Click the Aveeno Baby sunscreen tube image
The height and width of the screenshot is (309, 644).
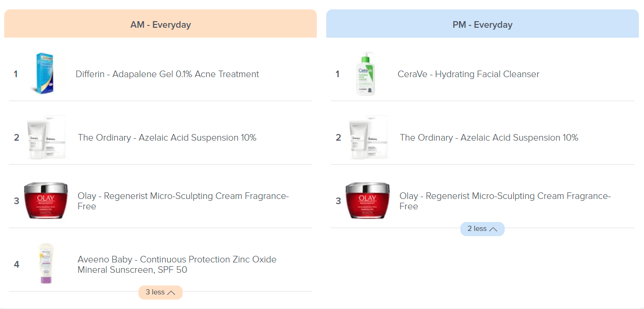pos(46,264)
